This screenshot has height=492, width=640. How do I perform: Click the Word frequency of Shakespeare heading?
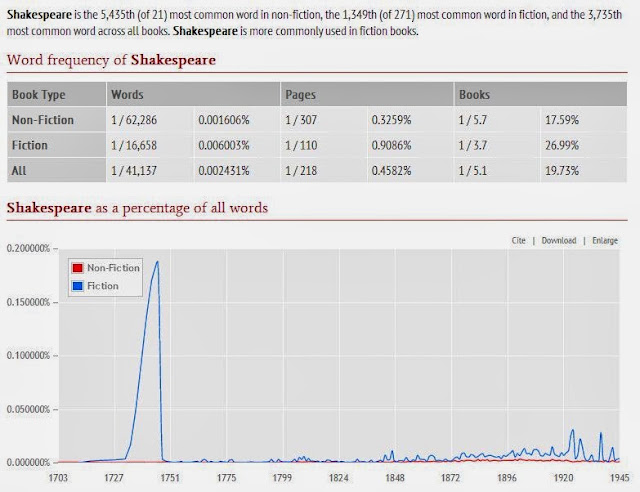pyautogui.click(x=111, y=60)
